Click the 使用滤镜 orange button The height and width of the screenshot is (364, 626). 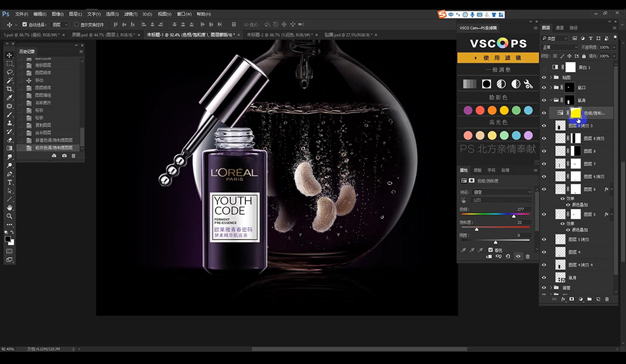[498, 58]
